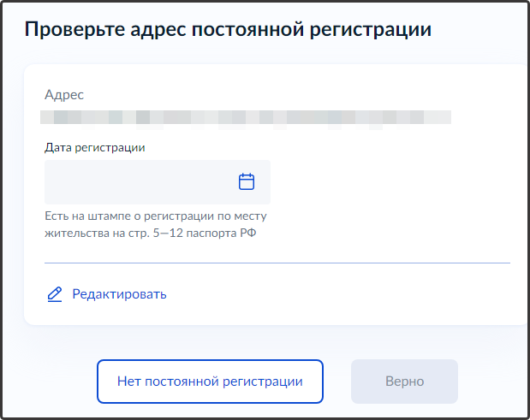530x420 pixels.
Task: Click the heading Проверьте адрес постоянной регистрации
Action: pyautogui.click(x=228, y=30)
